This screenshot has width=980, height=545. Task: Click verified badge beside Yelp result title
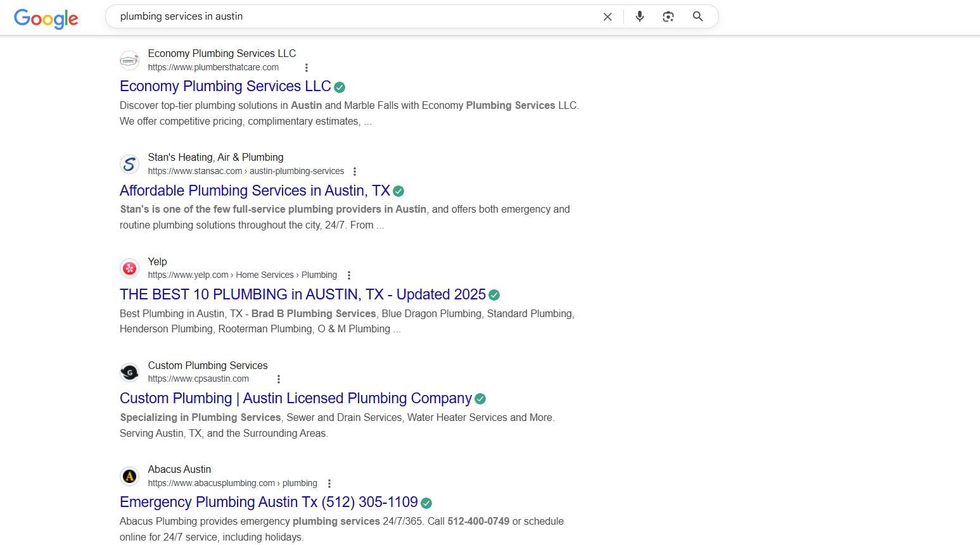[x=494, y=295]
